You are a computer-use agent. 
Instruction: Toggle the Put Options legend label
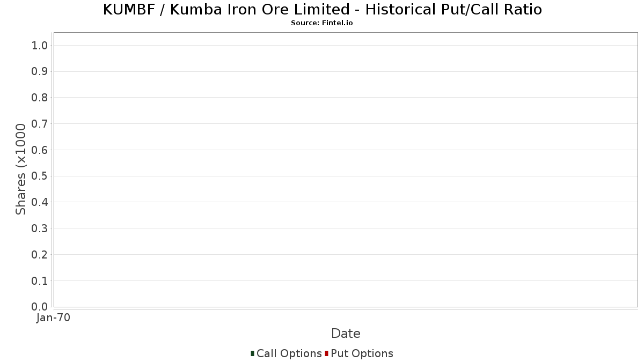point(362,353)
